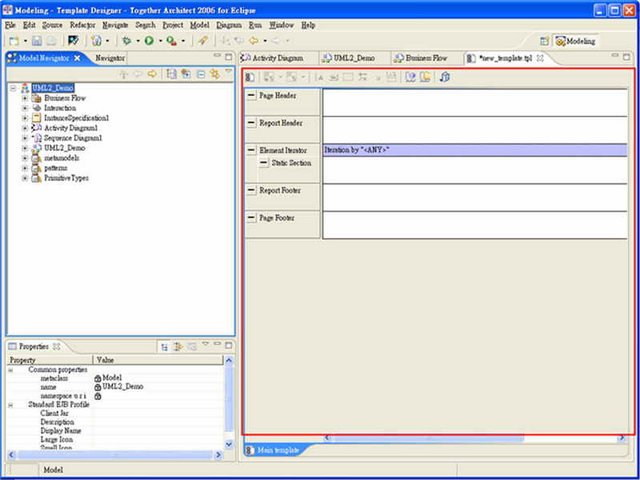
Task: Open the Diagram menu
Action: click(x=229, y=25)
